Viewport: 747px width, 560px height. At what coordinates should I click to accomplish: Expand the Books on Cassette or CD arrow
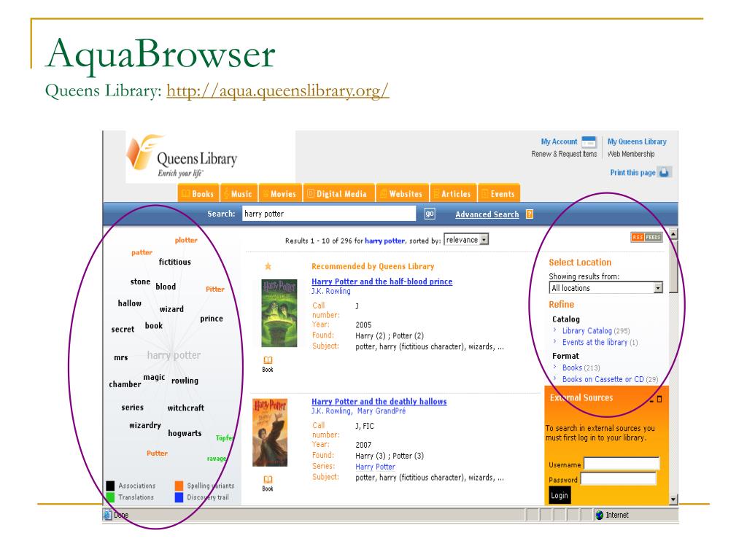point(555,378)
